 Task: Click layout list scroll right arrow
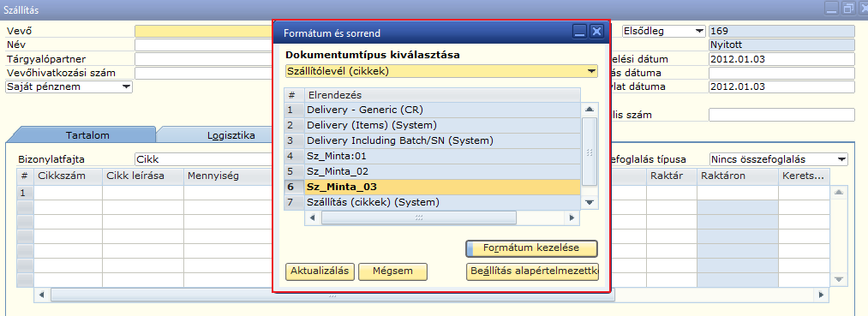click(572, 218)
